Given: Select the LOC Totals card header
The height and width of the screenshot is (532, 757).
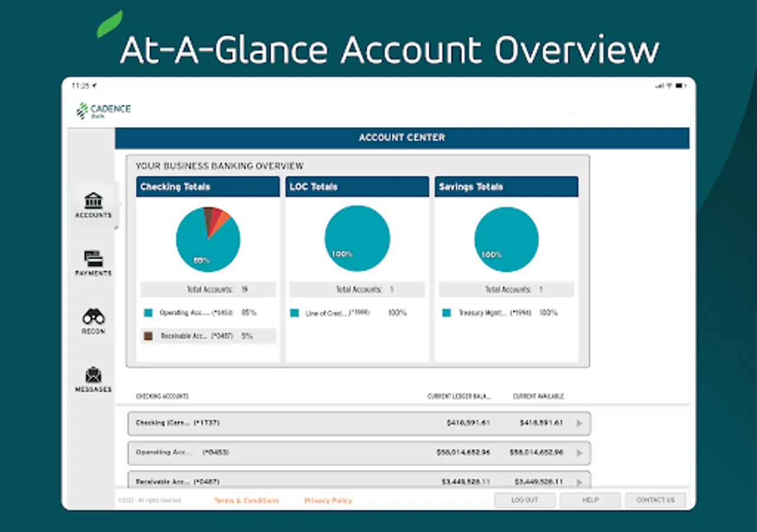Looking at the screenshot, I should (357, 187).
